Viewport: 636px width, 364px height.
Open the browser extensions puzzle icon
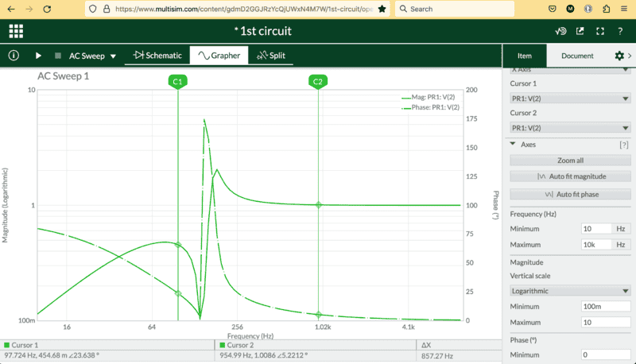[x=606, y=9]
